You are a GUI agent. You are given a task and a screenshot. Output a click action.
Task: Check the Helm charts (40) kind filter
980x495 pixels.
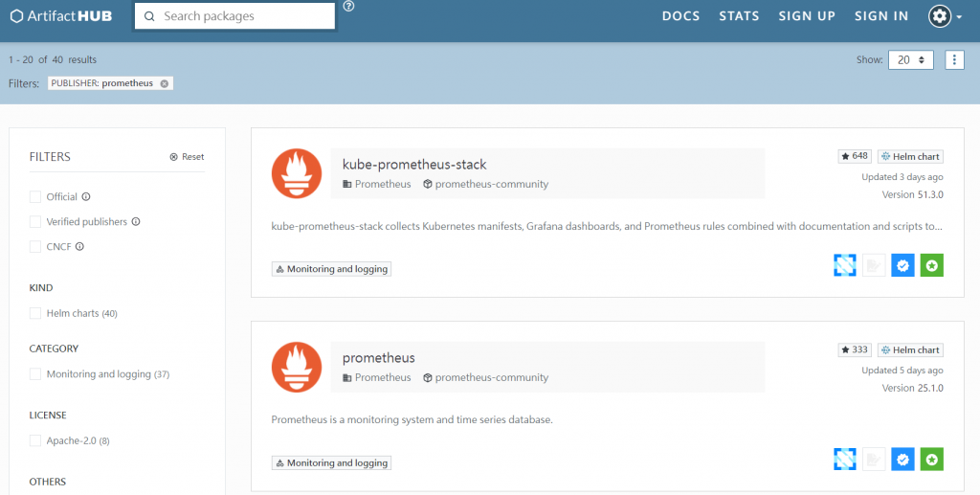(x=35, y=313)
